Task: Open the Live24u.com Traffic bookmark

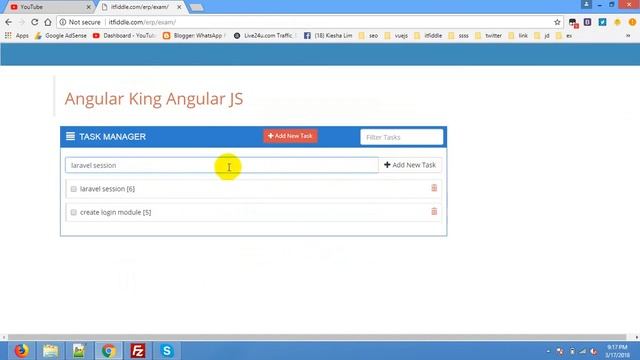Action: 265,36
